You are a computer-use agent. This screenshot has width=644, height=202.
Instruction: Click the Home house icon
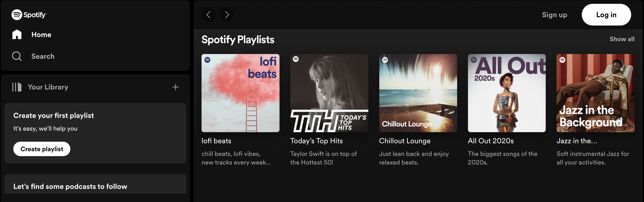[x=17, y=35]
